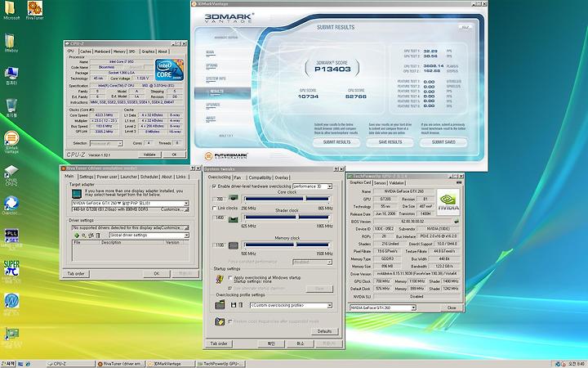Select Options in 3DMark Vantage sidebar
Image resolution: width=588 pixels, height=368 pixels.
pyautogui.click(x=212, y=65)
